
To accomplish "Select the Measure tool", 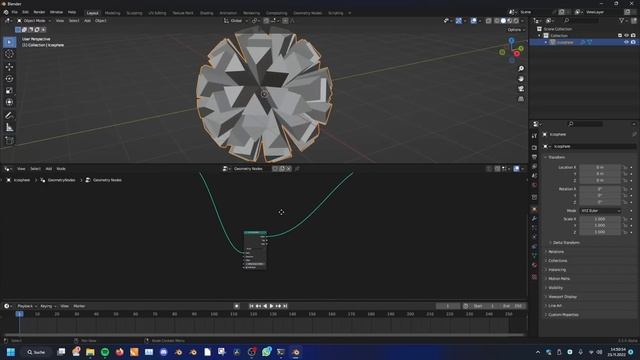I will 9,128.
